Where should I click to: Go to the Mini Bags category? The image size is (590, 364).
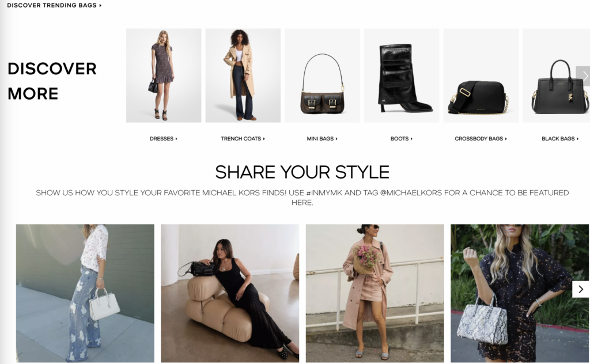322,139
